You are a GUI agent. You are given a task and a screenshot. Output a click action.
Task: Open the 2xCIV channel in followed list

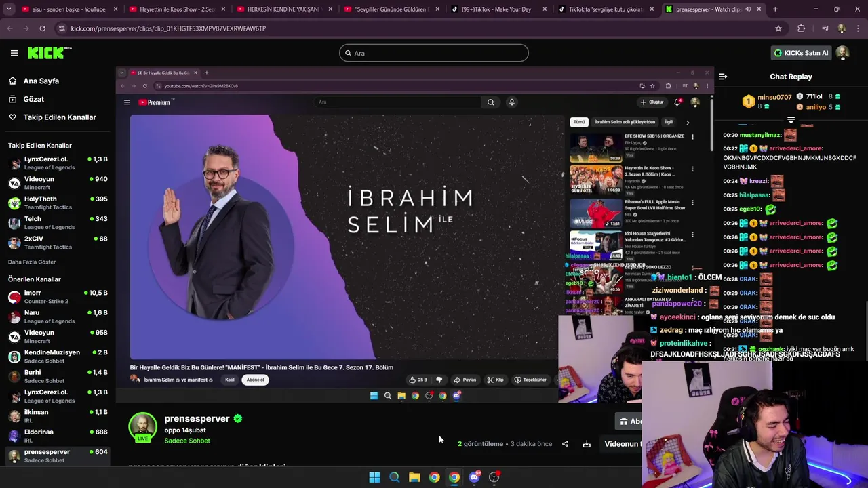point(58,243)
